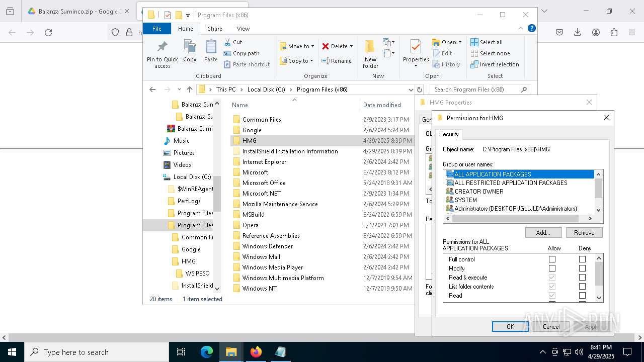Expand the Move to dropdown
The width and height of the screenshot is (644, 362).
[x=312, y=46]
